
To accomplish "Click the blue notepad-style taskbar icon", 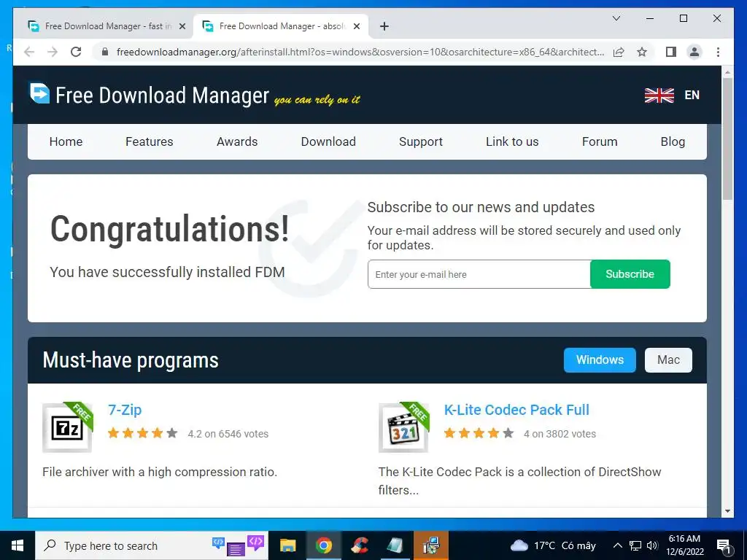I will pos(395,545).
